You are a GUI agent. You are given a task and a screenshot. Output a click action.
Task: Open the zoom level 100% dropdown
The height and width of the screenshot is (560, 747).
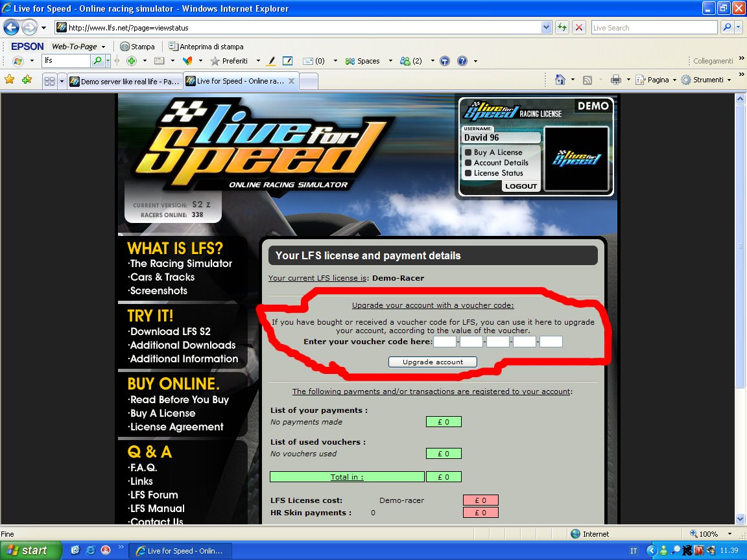[x=729, y=534]
